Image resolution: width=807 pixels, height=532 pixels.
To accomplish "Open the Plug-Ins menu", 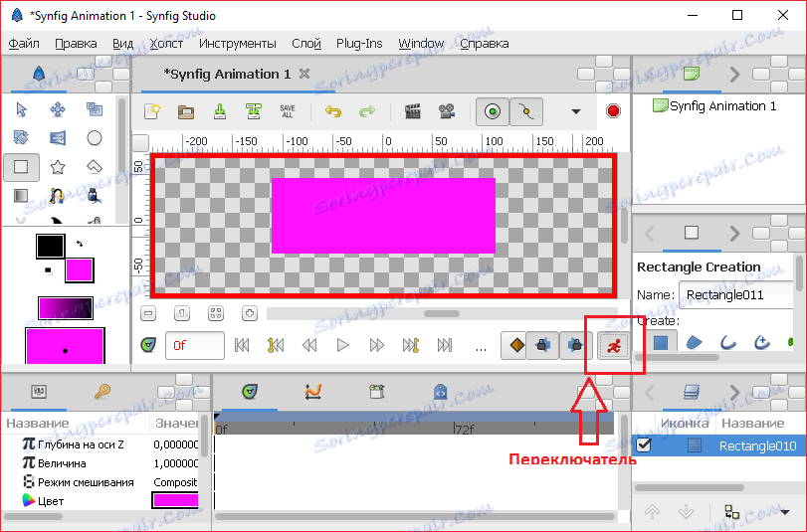I will tap(359, 44).
